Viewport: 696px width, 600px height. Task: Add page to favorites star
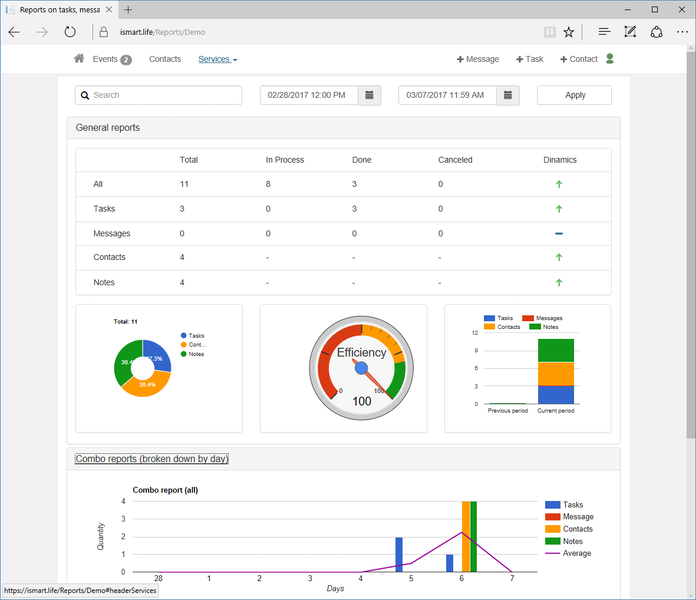click(569, 32)
